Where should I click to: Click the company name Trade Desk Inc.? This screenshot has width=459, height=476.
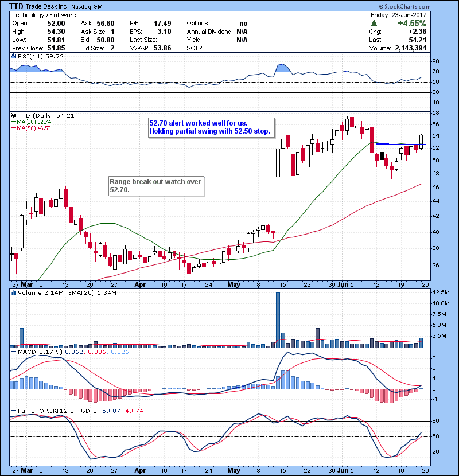coord(47,7)
